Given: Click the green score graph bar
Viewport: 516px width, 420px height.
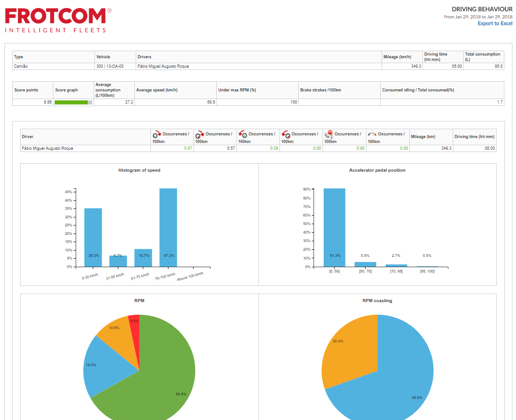Looking at the screenshot, I should click(71, 103).
